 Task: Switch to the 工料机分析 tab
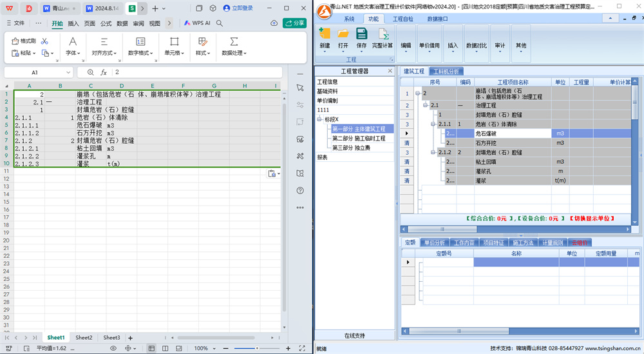coord(446,71)
